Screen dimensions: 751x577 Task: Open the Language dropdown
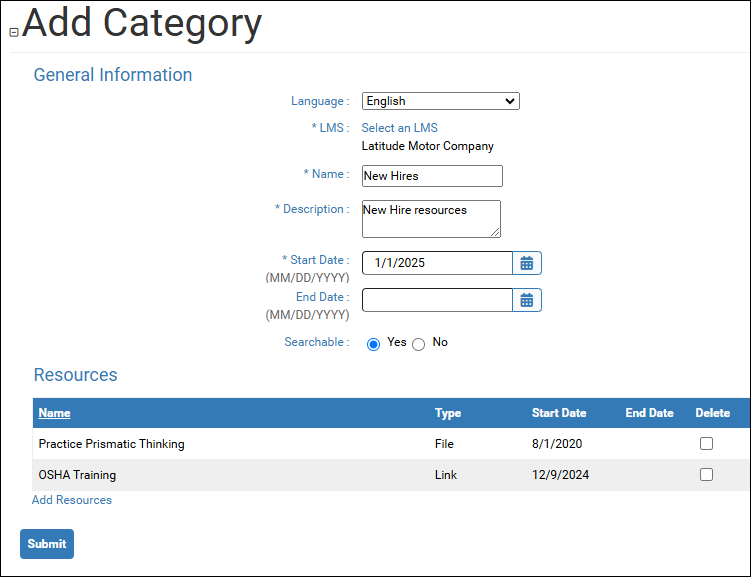click(x=440, y=101)
